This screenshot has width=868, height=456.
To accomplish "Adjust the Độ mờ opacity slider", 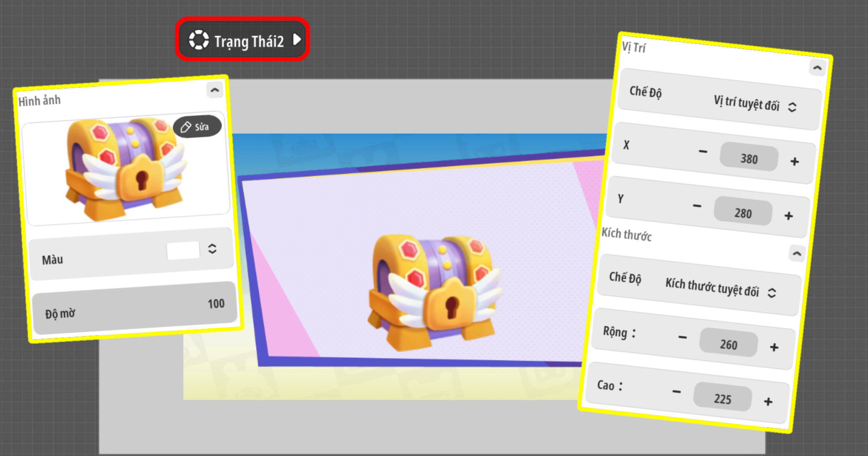I will [135, 308].
